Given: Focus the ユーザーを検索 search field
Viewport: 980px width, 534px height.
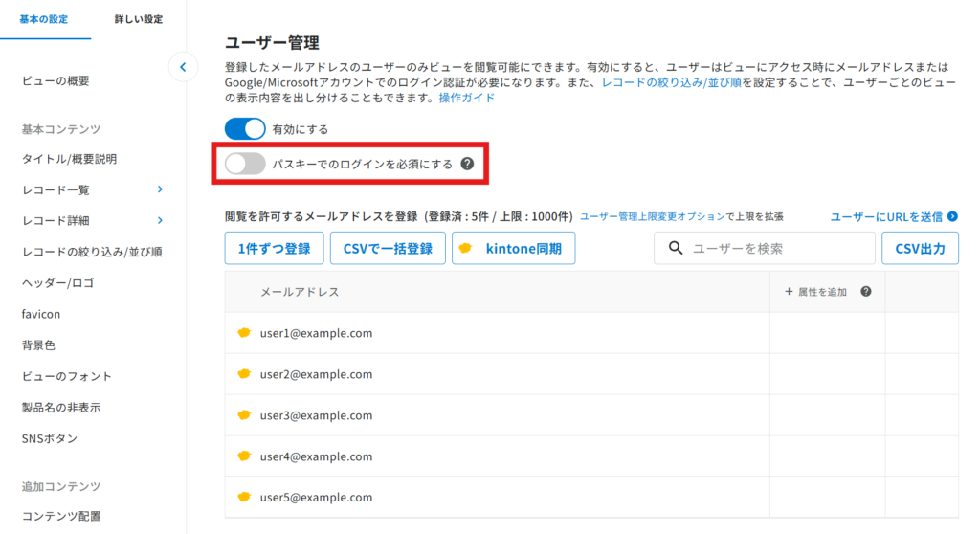Looking at the screenshot, I should point(765,248).
